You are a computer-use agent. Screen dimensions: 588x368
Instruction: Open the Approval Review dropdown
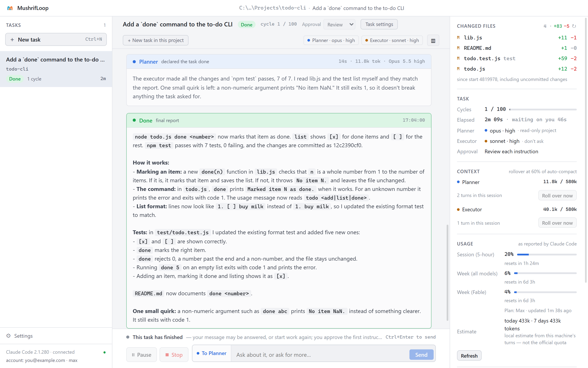(339, 24)
